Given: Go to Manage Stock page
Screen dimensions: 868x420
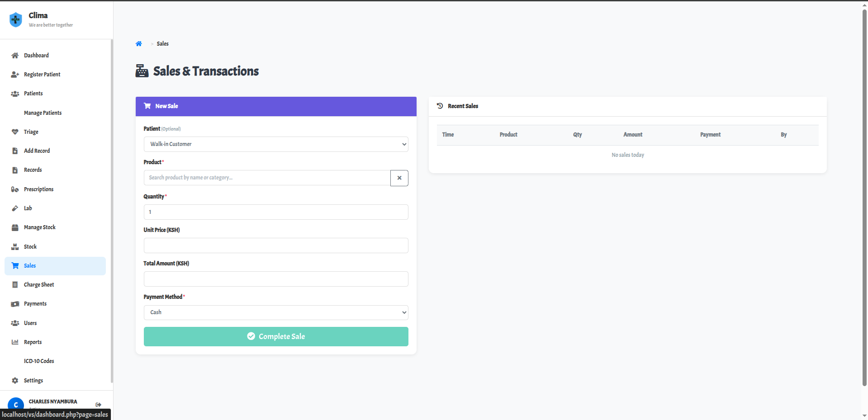Looking at the screenshot, I should coord(39,227).
